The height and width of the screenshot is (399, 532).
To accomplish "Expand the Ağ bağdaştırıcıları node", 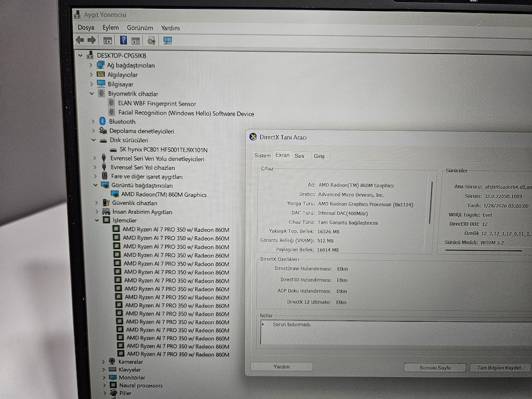I will point(90,65).
